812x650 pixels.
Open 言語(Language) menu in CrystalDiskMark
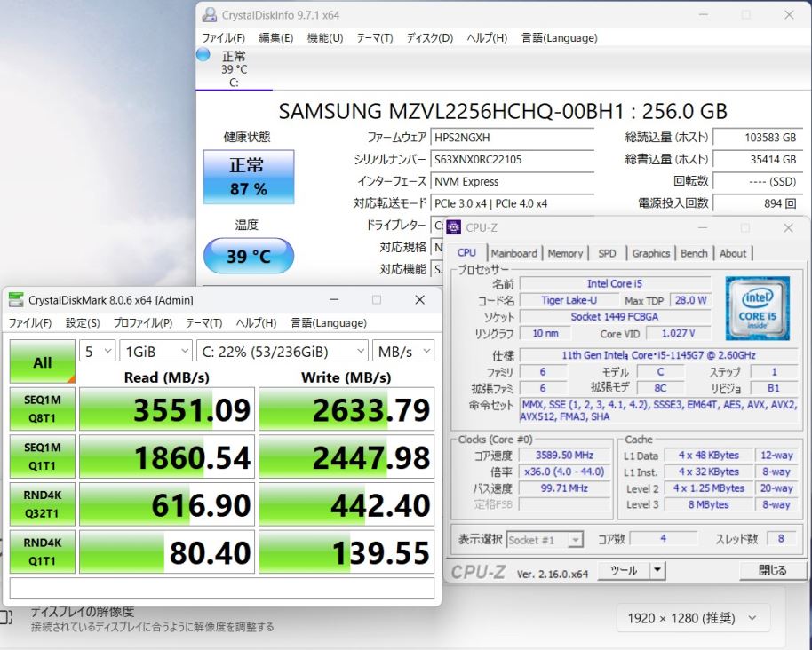[329, 323]
